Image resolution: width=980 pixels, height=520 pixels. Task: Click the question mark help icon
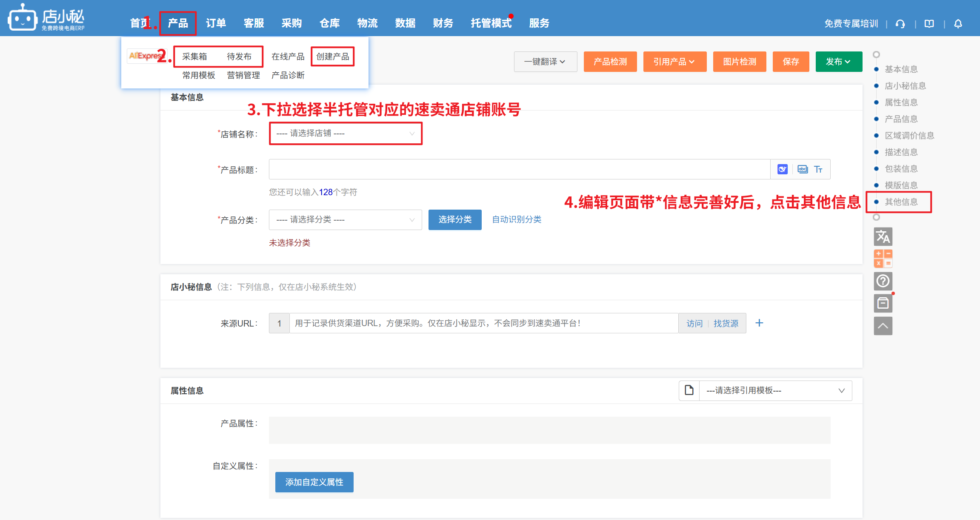tap(883, 281)
